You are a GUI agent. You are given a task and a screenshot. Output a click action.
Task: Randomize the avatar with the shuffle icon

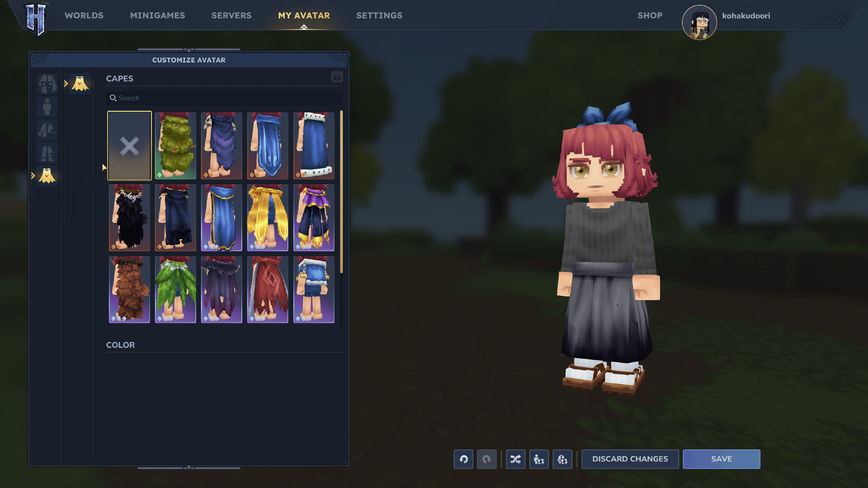pyautogui.click(x=516, y=459)
